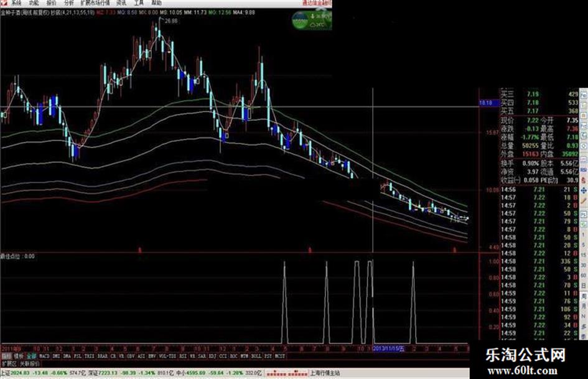Open the 报价 menu
The width and height of the screenshot is (588, 379).
52,2
